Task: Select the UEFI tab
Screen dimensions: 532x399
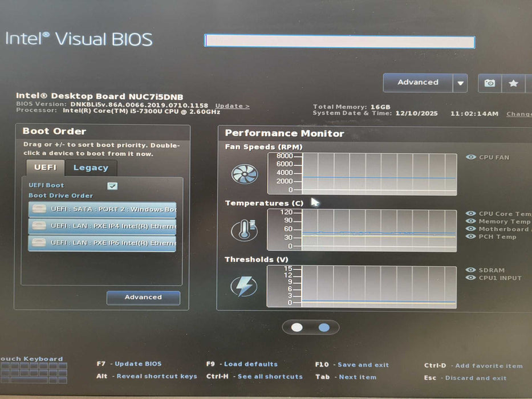Action: point(44,167)
